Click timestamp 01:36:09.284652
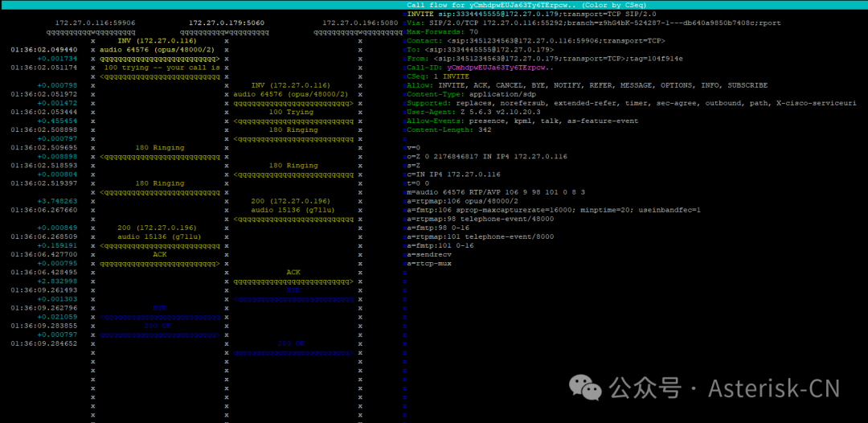 coord(43,344)
